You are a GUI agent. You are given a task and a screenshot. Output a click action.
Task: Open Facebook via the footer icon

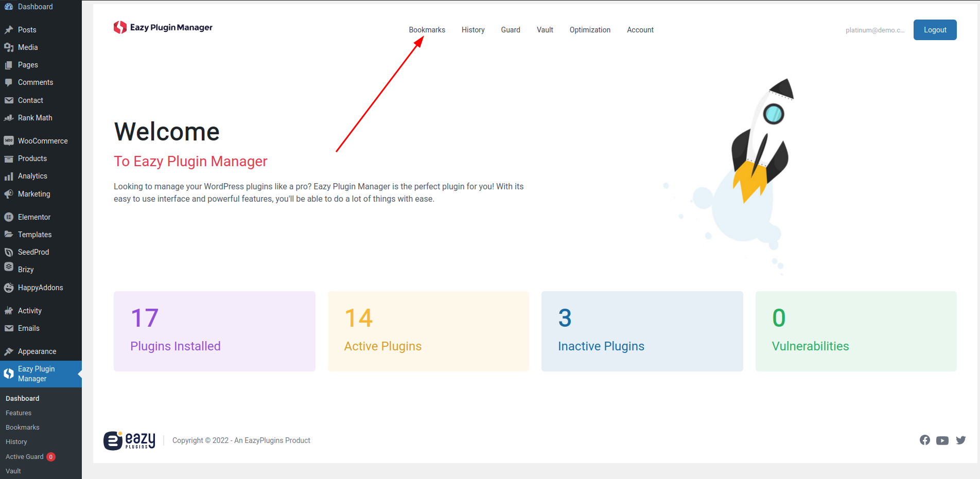[924, 440]
